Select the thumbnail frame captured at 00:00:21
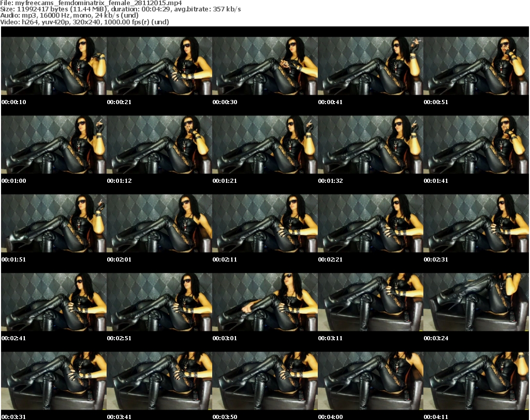This screenshot has height=420, width=530. [159, 66]
